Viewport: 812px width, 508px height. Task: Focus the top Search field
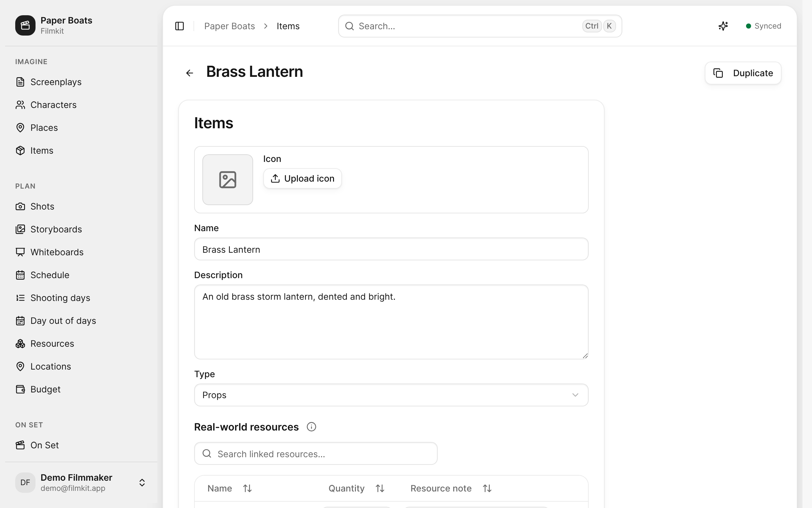(x=480, y=26)
